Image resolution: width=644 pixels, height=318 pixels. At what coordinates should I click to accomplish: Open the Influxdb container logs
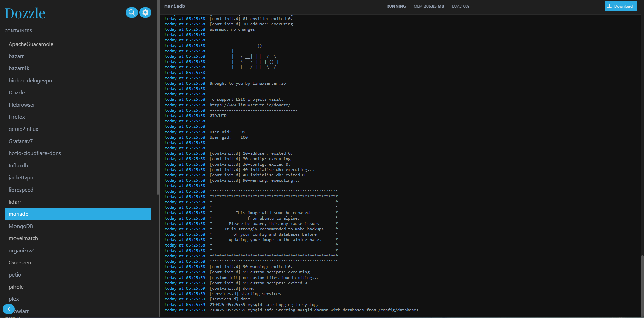19,166
